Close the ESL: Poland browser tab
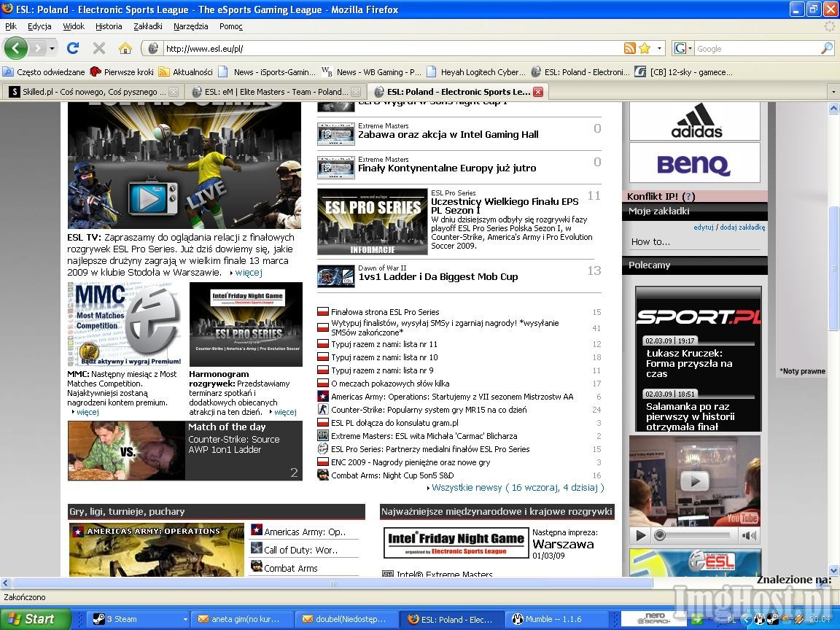The height and width of the screenshot is (630, 840). tap(538, 92)
